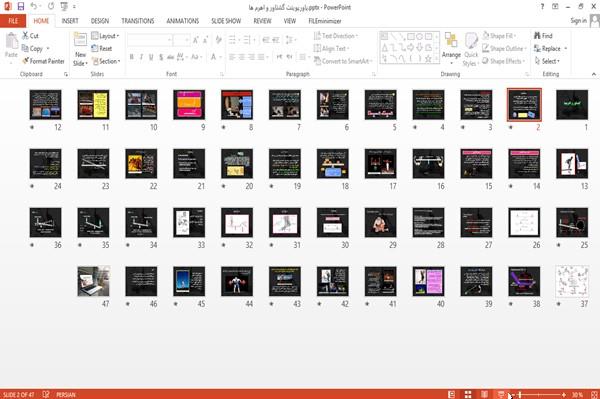Switch to Reading view in status bar
This screenshot has width=600, height=399.
point(484,394)
